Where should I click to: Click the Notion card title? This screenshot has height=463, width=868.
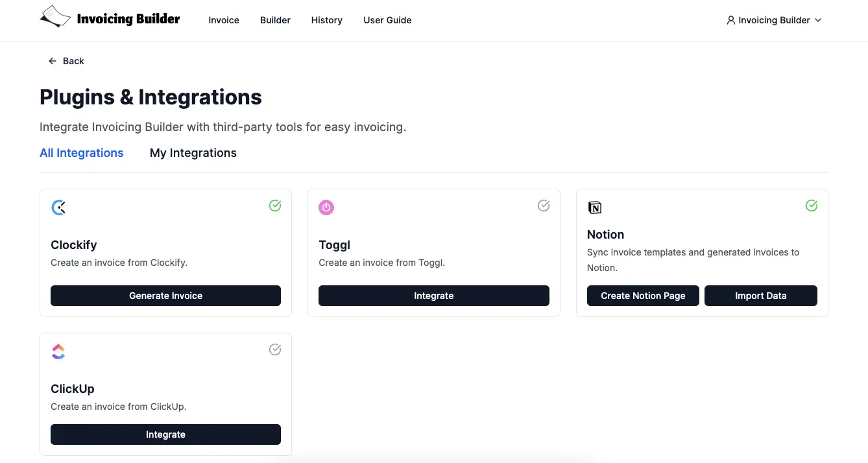[x=606, y=235]
